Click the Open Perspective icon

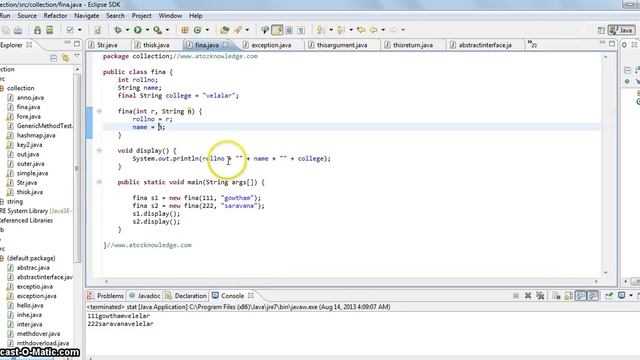tap(601, 30)
